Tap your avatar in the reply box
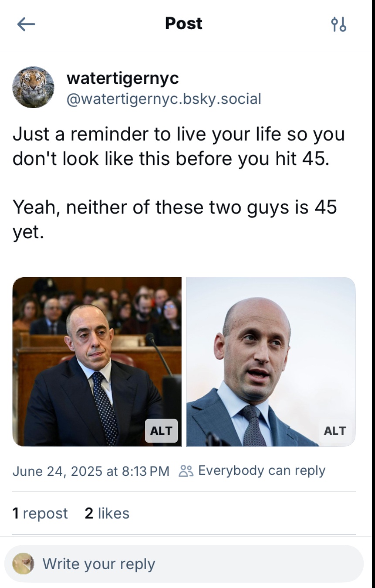 pos(23,564)
